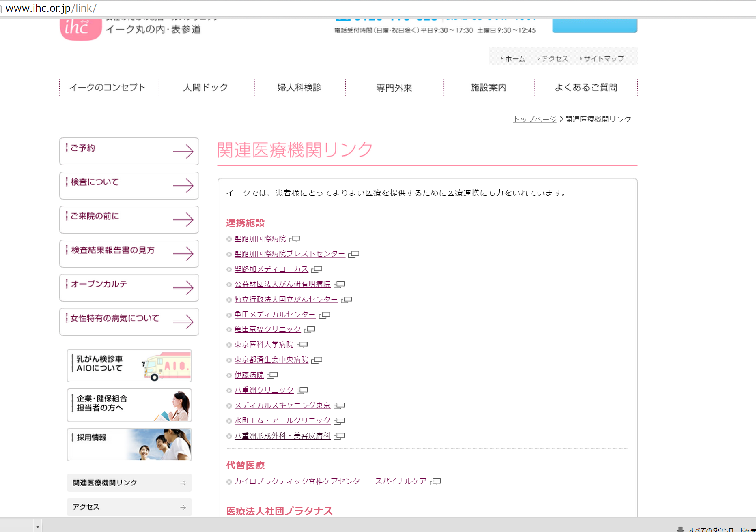This screenshot has height=532, width=756.
Task: Click external-link icon beside 八重洲形成外科・美容皮膚科
Action: [x=339, y=436]
